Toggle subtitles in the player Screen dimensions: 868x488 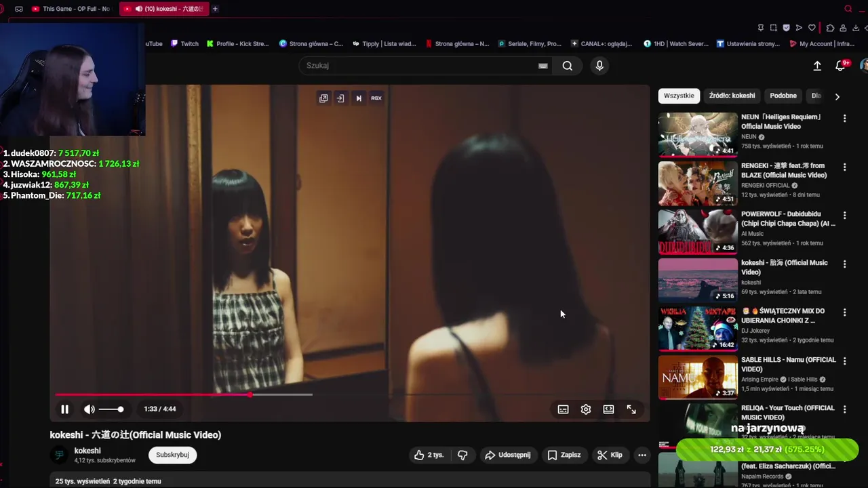coord(563,409)
